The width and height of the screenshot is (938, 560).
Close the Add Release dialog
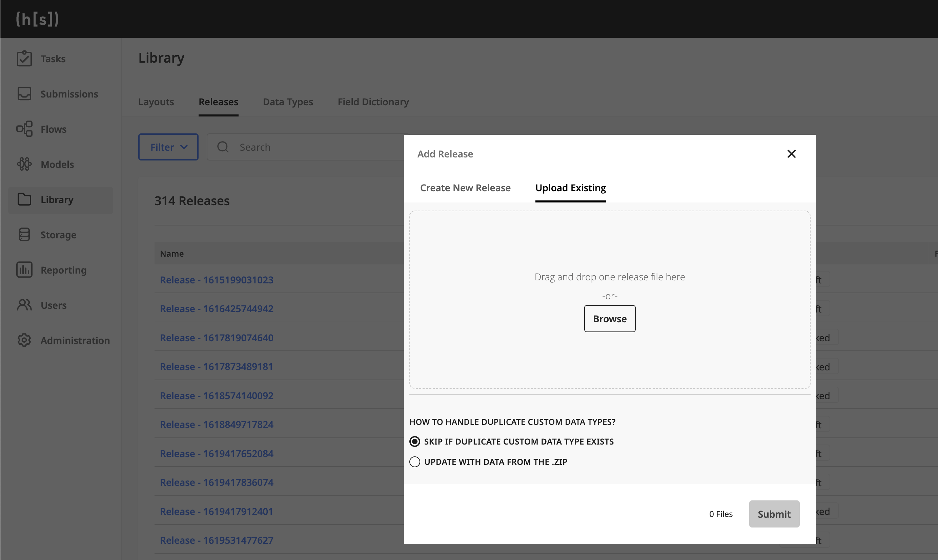pos(792,154)
